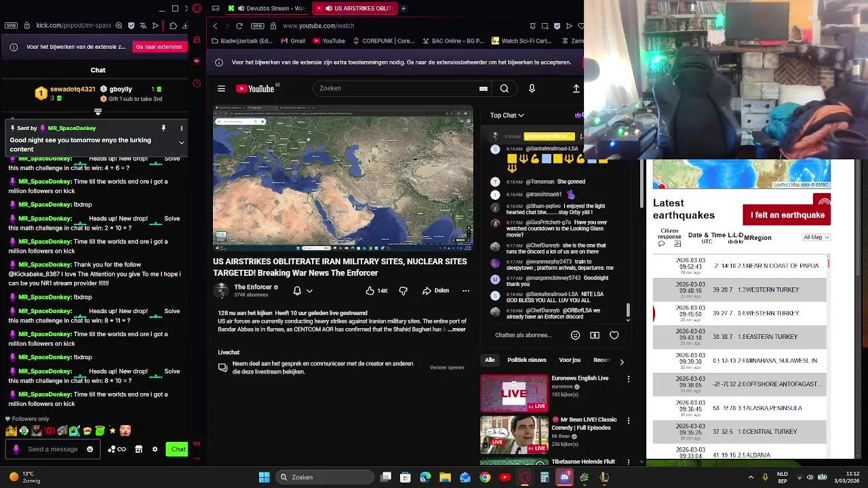Screen dimensions: 868x488
Task: Open Euronews English Live thumbnail
Action: (514, 393)
